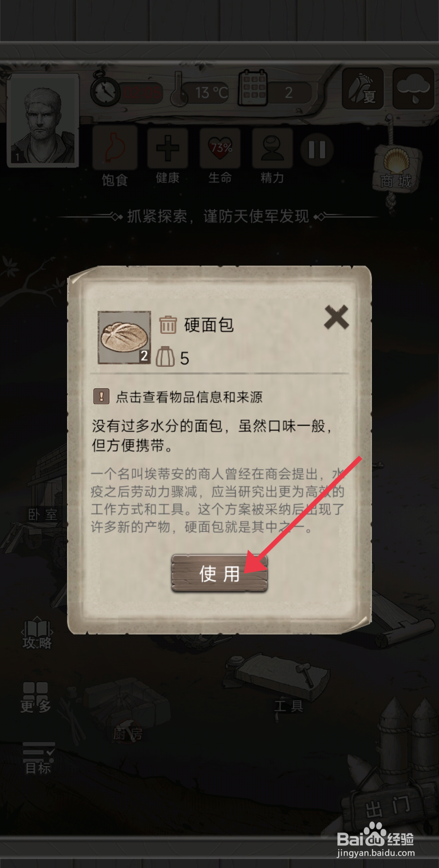Screen dimensions: 439x868
Task: Click the 精力 energy status icon
Action: 272,148
